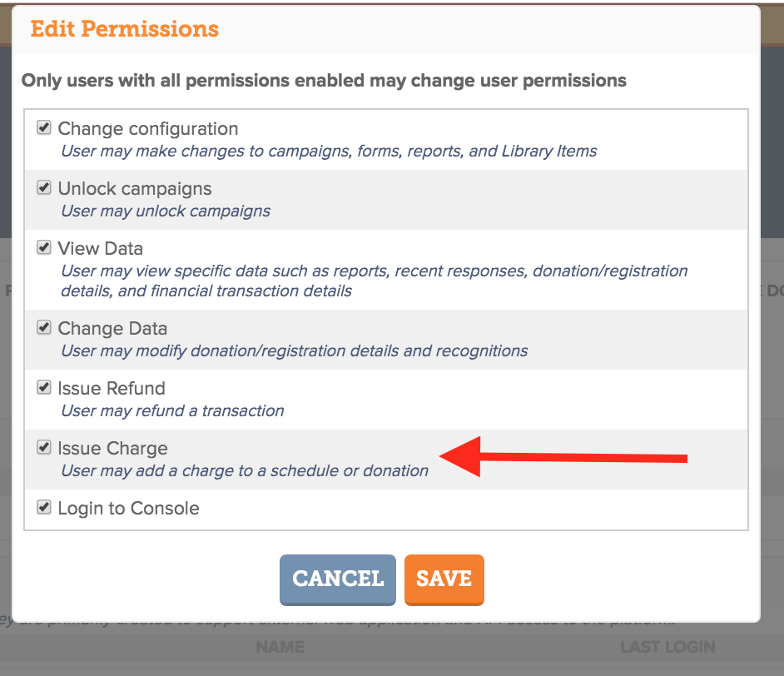Toggle the Issue Refund checkbox
784x676 pixels.
pos(44,387)
